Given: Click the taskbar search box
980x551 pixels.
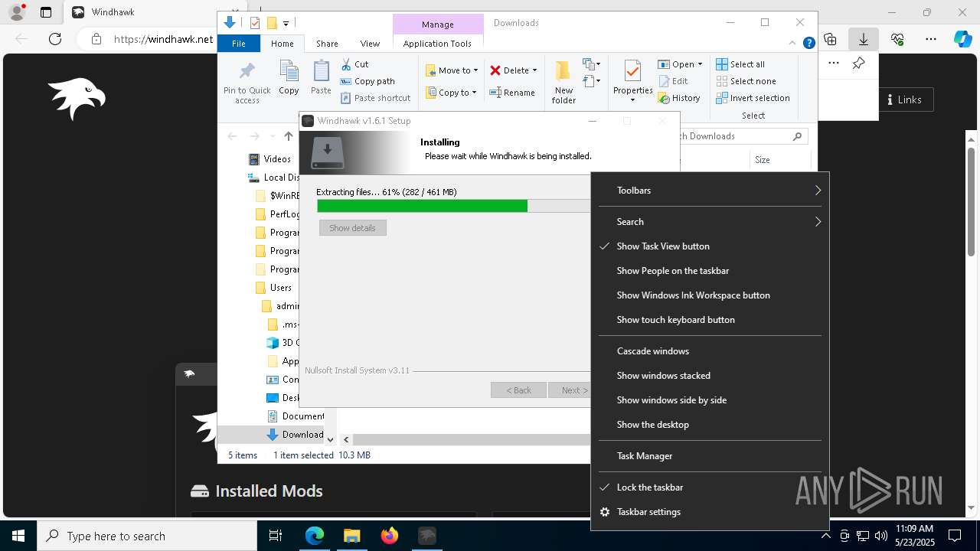Looking at the screenshot, I should (147, 536).
